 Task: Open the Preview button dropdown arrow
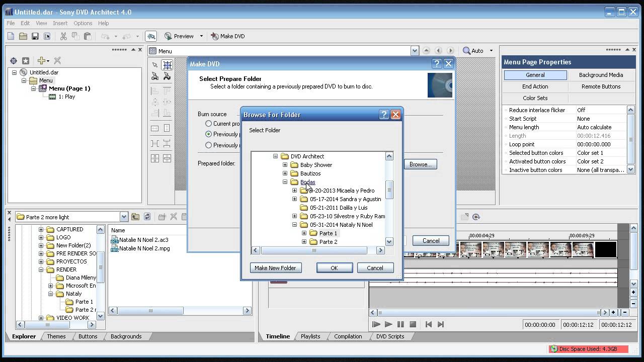pos(201,36)
